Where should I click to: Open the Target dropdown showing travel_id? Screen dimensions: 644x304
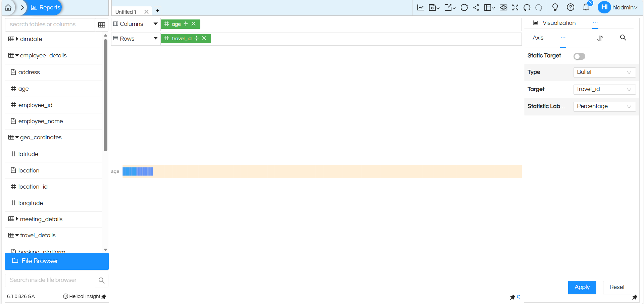[604, 89]
